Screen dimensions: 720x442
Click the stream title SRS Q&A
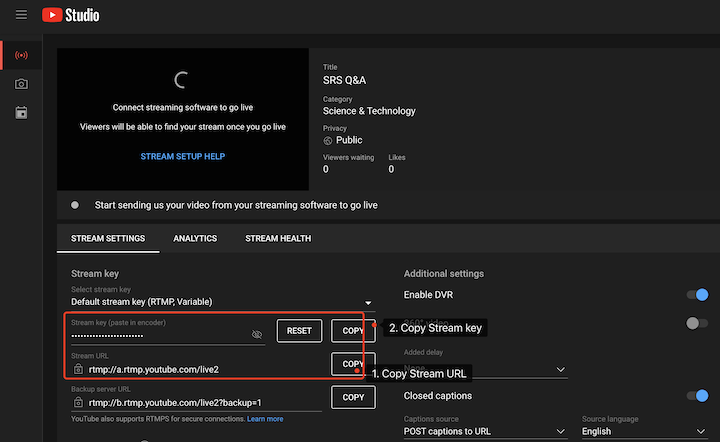(x=344, y=80)
